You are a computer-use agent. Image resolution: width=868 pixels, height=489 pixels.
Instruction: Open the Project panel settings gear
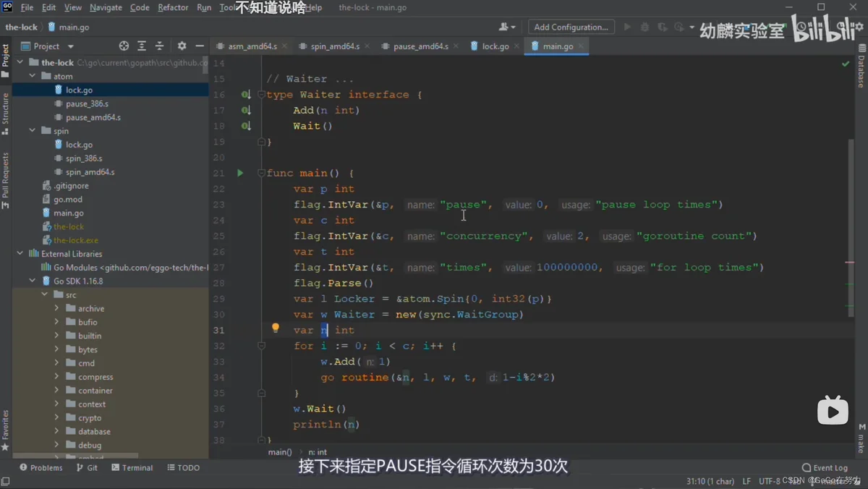(x=182, y=46)
